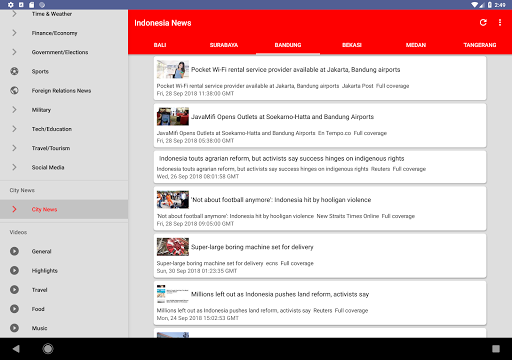Click the Sports ball icon
The width and height of the screenshot is (512, 360).
pyautogui.click(x=14, y=71)
